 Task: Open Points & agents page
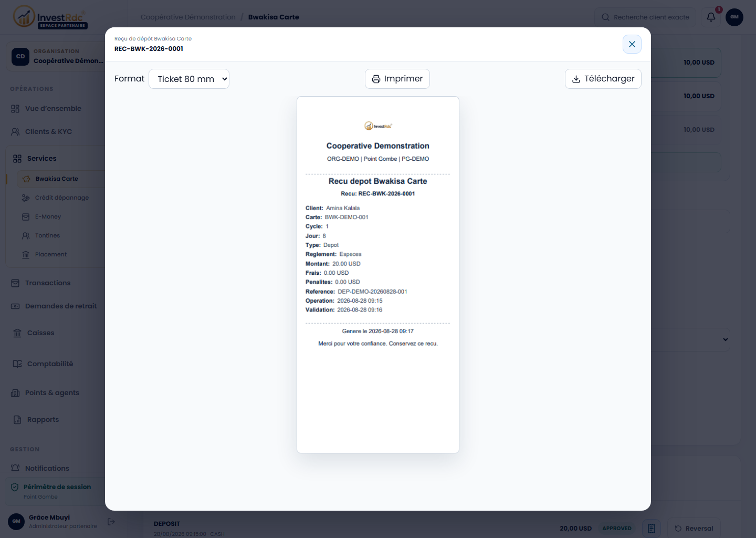(x=52, y=392)
